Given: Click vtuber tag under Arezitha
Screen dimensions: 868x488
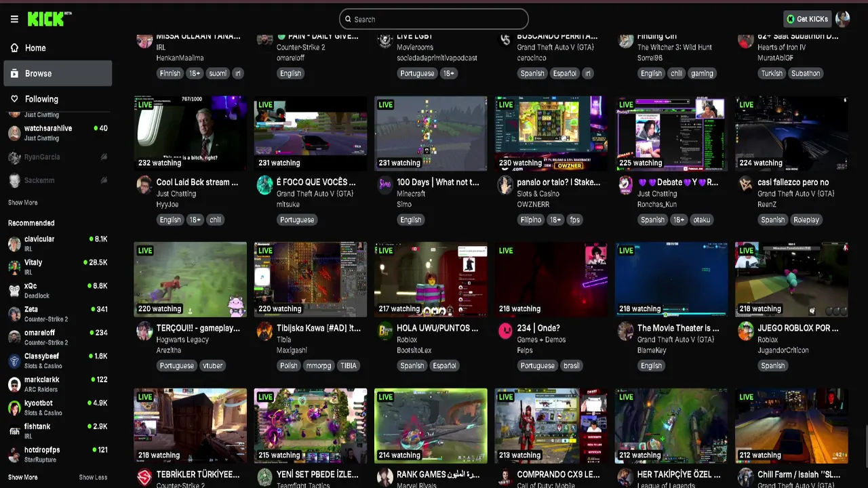Looking at the screenshot, I should [212, 365].
